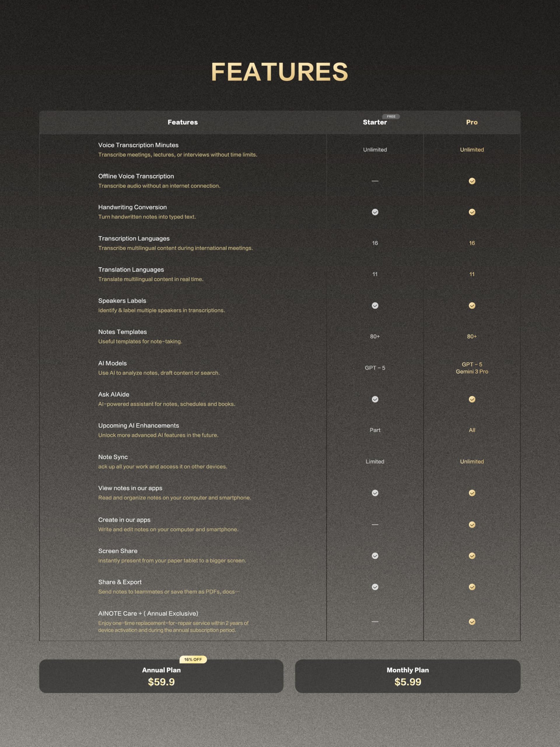Click Starter checkmark for View notes in apps
560x747 pixels.
[375, 493]
